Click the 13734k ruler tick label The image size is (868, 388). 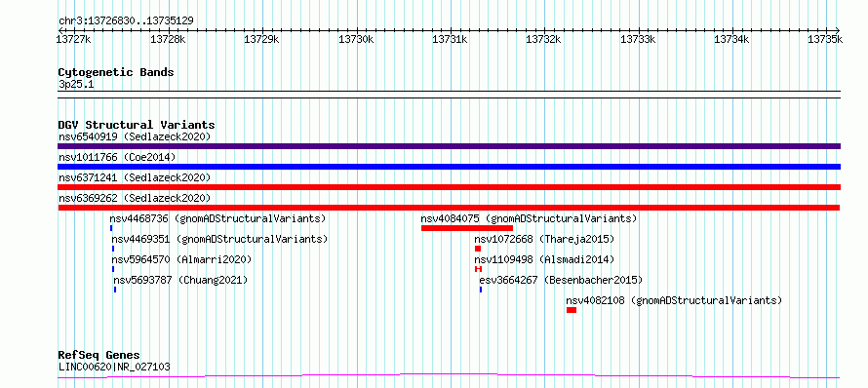click(731, 39)
